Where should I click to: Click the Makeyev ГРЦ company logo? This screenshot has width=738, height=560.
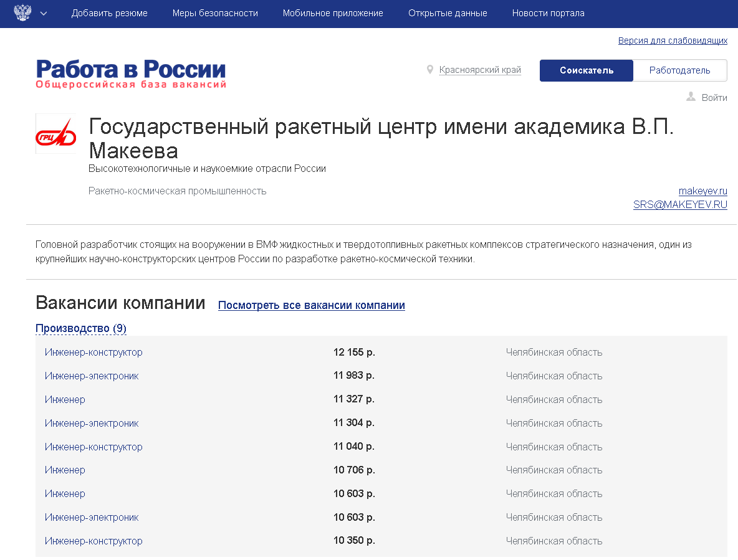coord(55,134)
